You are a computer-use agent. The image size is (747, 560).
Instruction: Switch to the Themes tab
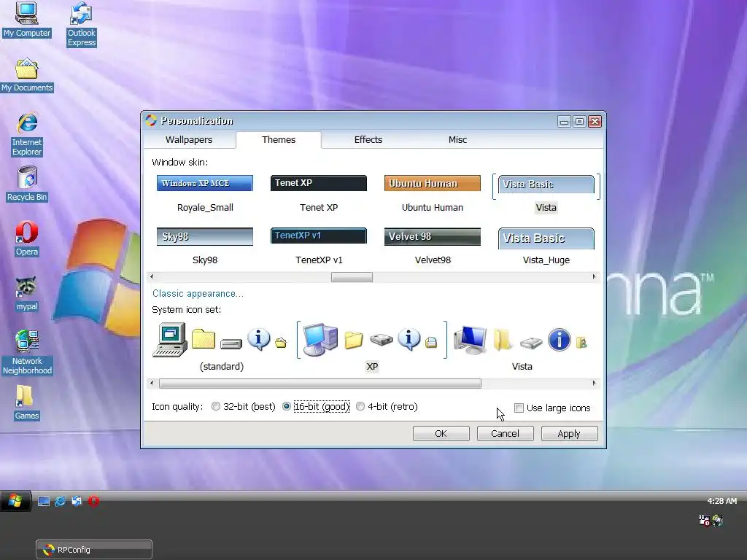click(279, 139)
